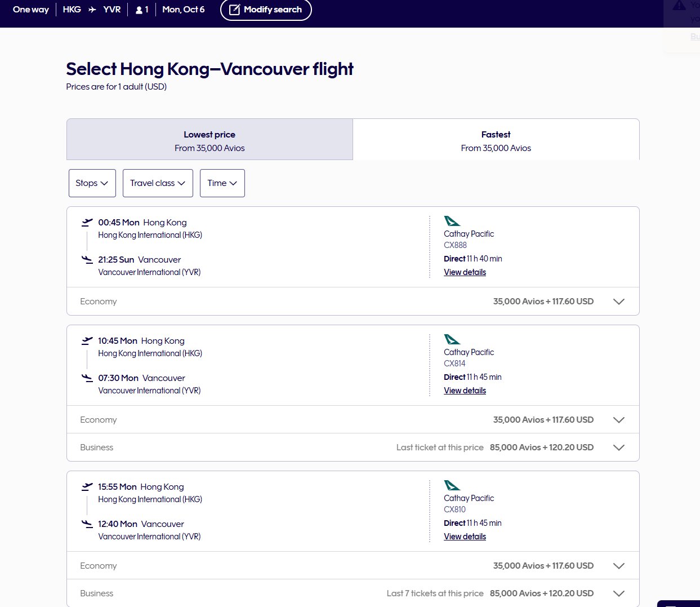Click the arrival plane icon for 21:25 flight
This screenshot has width=700, height=607.
[x=87, y=260]
